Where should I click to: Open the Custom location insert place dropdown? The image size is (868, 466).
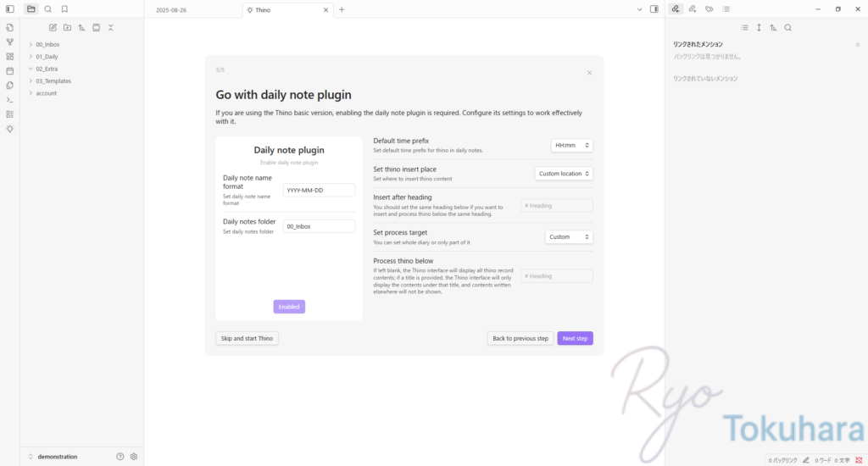[564, 174]
